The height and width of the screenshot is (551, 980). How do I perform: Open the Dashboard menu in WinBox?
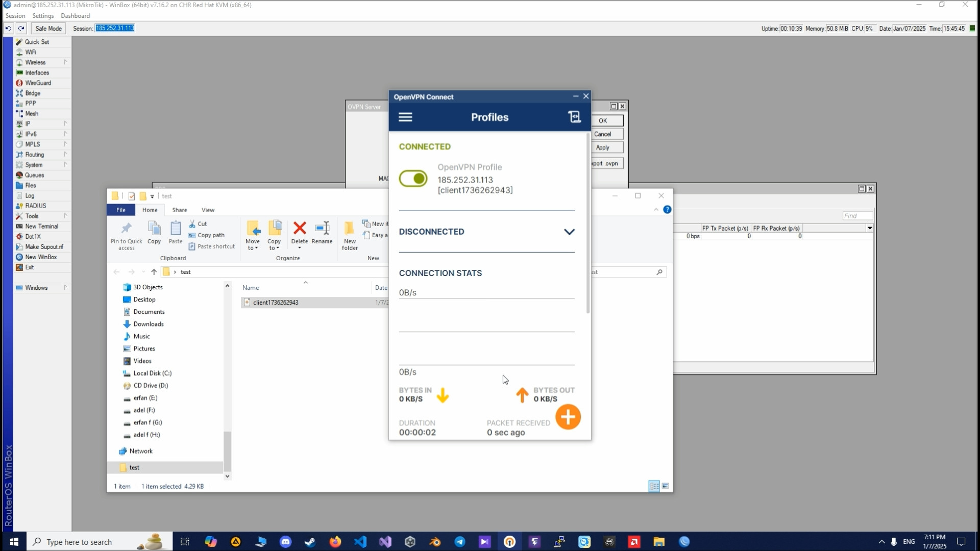tap(75, 16)
